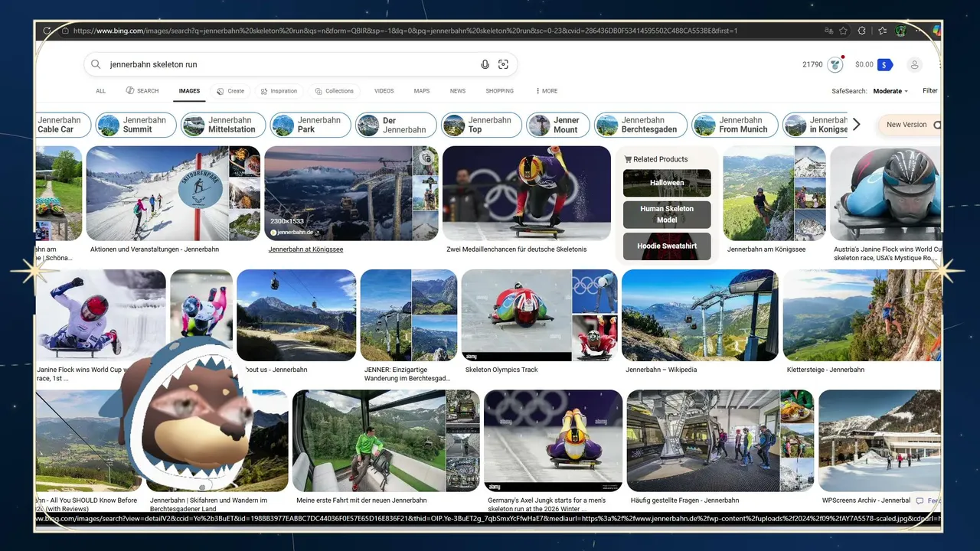Screen dimensions: 980x551
Task: Click the Related Products shopping cart icon
Action: 629,159
